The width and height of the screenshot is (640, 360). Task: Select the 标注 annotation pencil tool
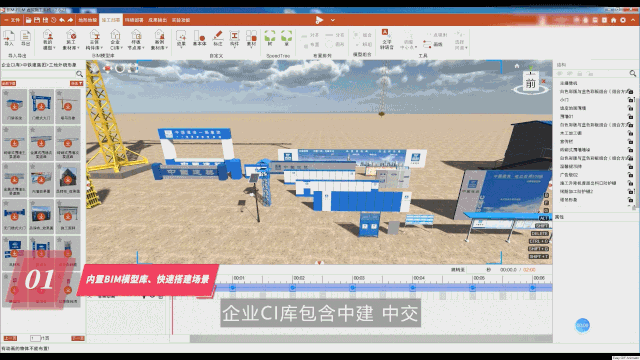[218, 38]
